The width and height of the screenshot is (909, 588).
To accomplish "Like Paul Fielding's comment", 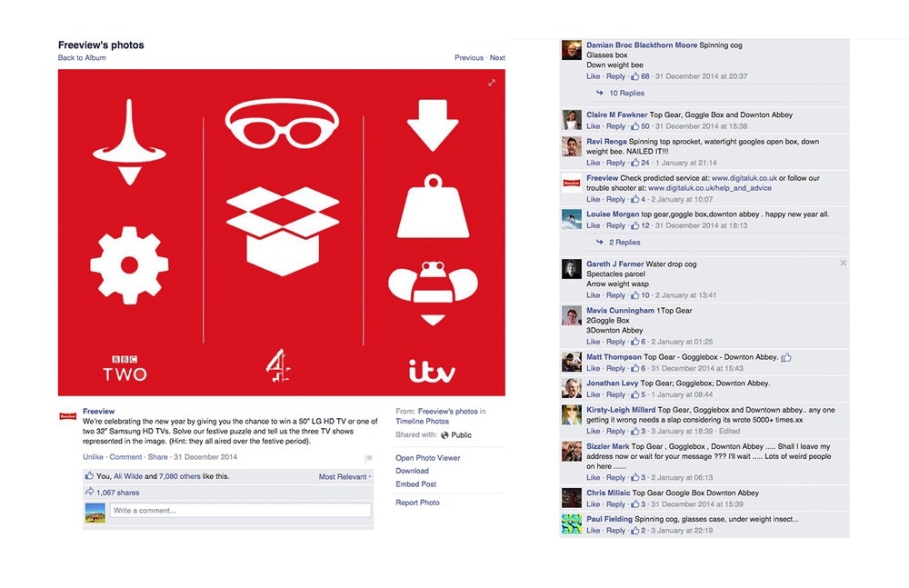I will point(593,531).
